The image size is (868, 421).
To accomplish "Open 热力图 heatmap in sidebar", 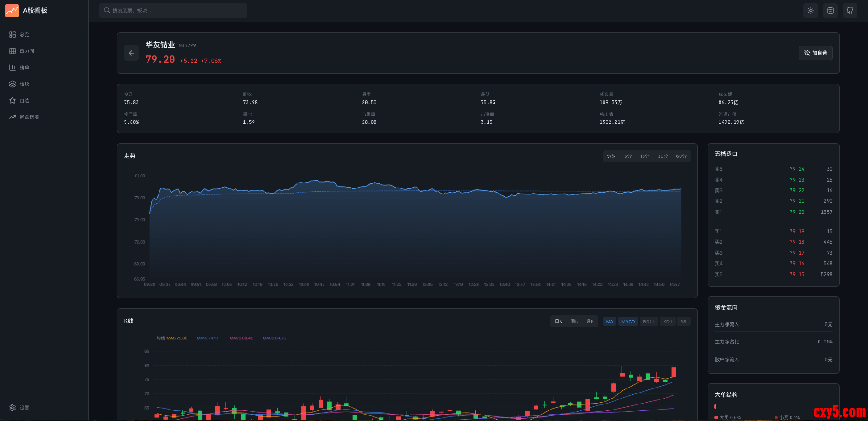I will coord(27,51).
